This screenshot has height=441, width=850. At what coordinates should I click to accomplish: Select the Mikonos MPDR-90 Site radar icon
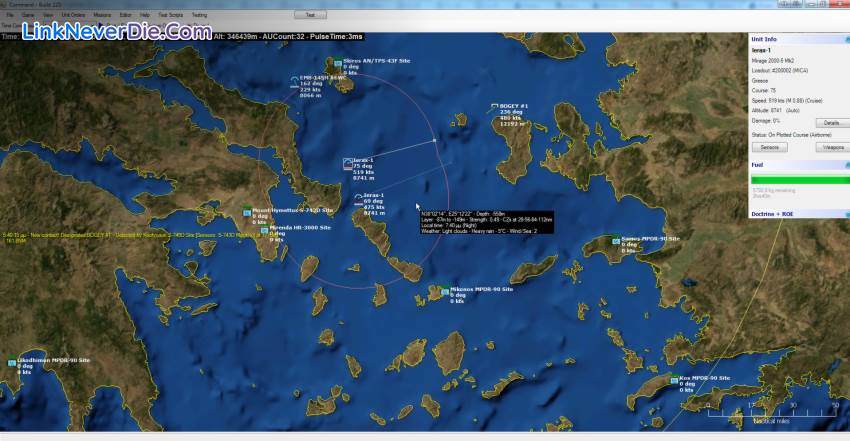tap(445, 291)
